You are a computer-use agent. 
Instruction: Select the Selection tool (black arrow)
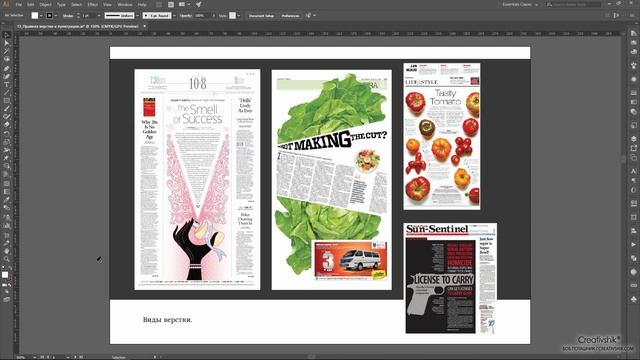point(7,36)
